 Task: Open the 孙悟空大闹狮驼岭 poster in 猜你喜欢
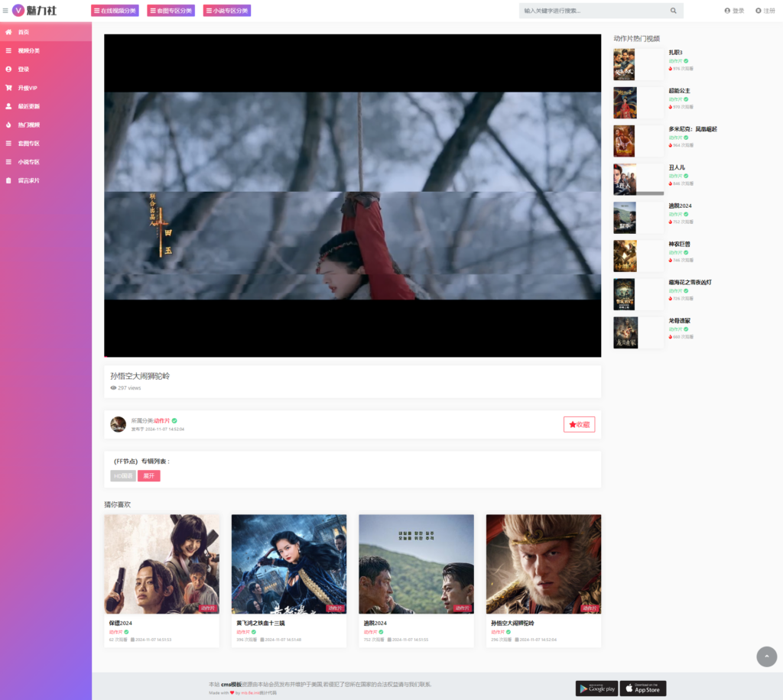click(544, 564)
